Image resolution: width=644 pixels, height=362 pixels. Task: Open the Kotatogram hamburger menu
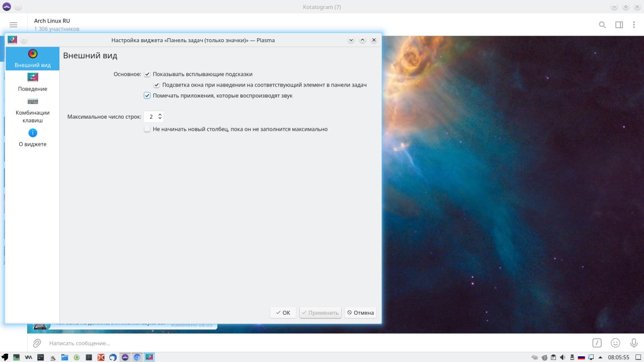(x=14, y=25)
